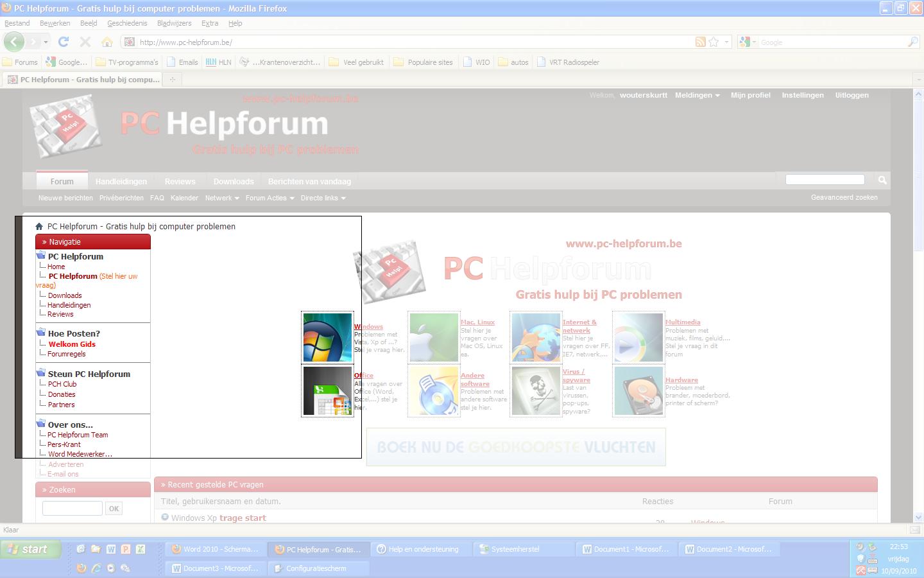Open Berichten van vandaag tab
The image size is (924, 578).
309,181
